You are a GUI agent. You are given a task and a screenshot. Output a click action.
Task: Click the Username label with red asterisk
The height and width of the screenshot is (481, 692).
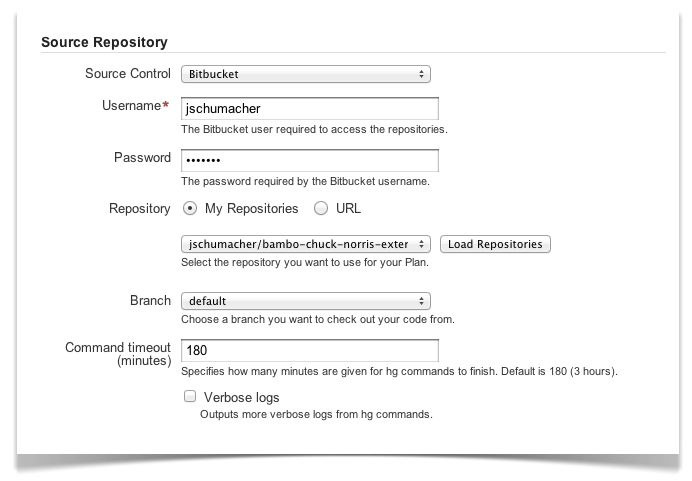point(136,105)
